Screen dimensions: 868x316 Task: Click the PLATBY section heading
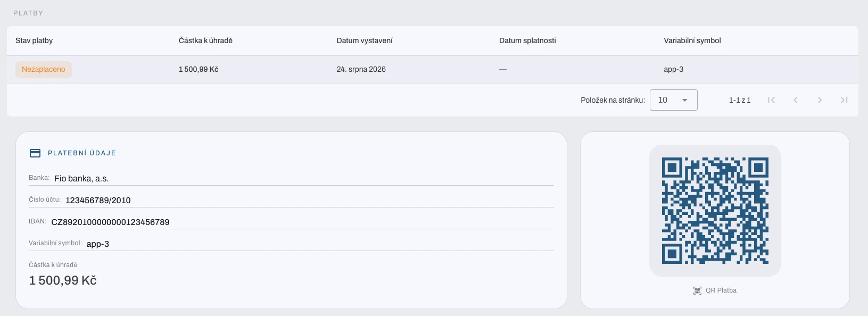pos(28,13)
